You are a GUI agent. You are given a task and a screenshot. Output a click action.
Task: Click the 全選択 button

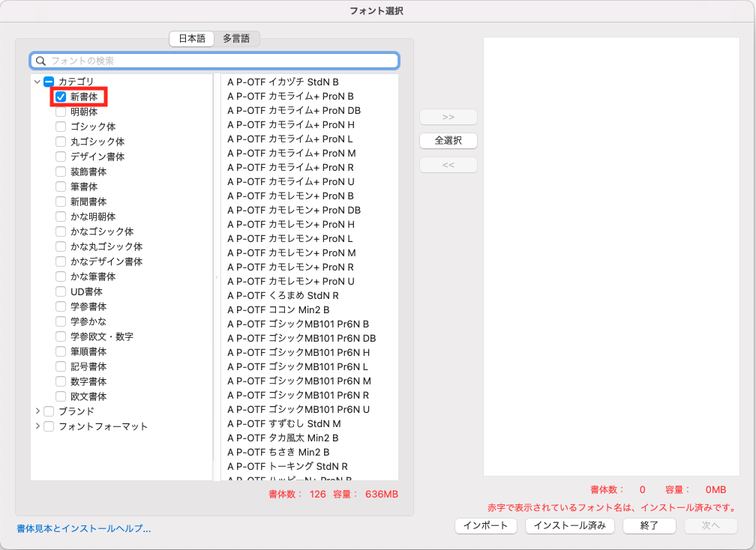pyautogui.click(x=448, y=141)
